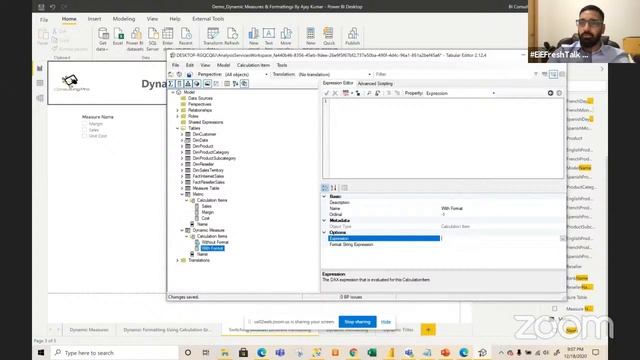Select Without Format calculation item

215,242
